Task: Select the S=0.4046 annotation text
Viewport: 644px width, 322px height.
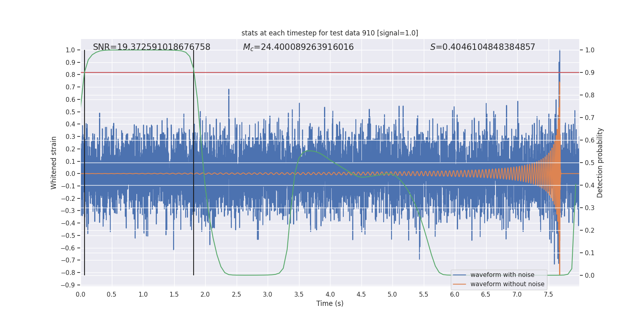Action: point(483,47)
